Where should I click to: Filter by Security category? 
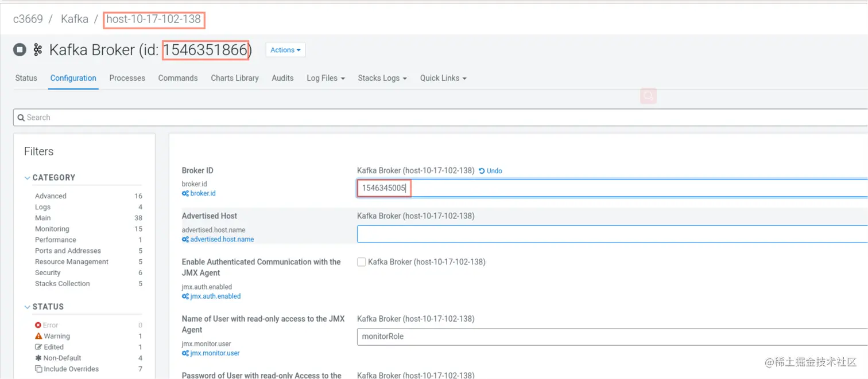point(48,272)
